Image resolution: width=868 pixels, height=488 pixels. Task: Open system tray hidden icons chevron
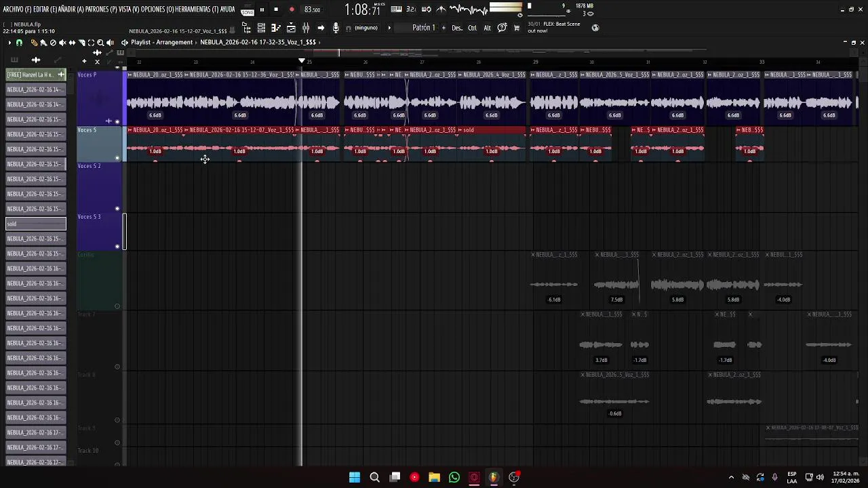731,477
